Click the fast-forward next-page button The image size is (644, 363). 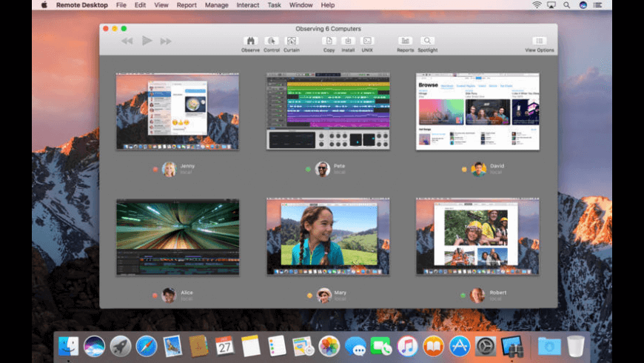pos(166,41)
